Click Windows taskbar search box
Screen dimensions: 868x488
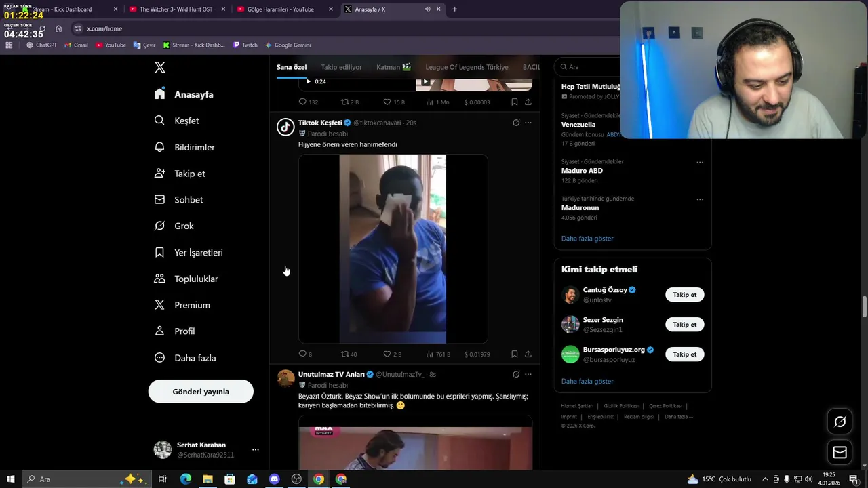tap(87, 479)
